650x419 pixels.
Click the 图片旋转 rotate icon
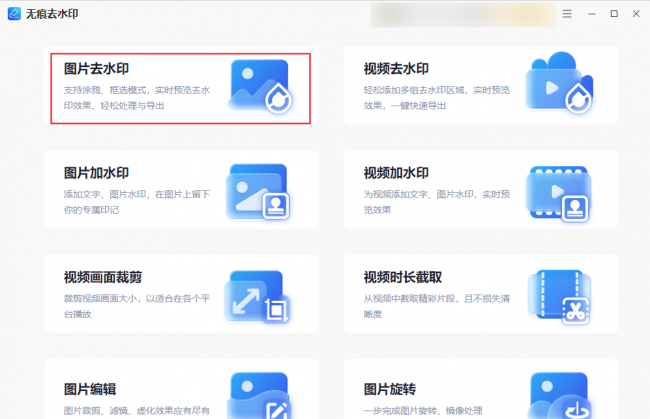click(x=559, y=395)
